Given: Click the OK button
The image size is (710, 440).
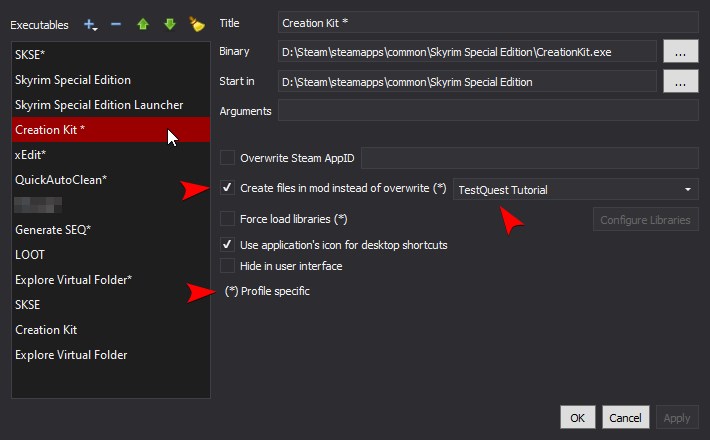Looking at the screenshot, I should (x=577, y=417).
